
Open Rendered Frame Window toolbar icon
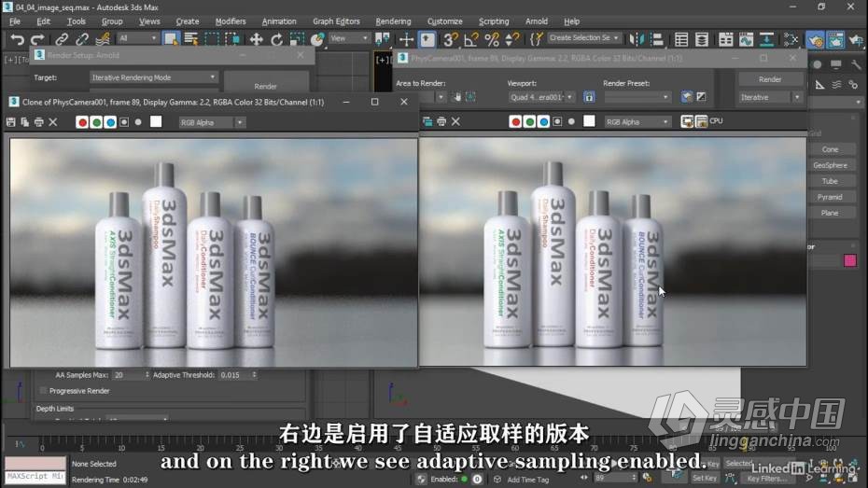(x=835, y=39)
